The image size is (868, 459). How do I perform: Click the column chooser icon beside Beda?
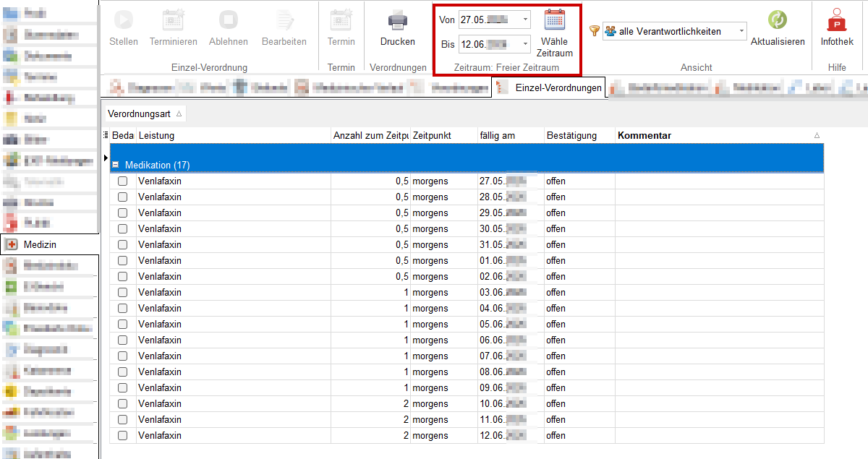pyautogui.click(x=106, y=135)
